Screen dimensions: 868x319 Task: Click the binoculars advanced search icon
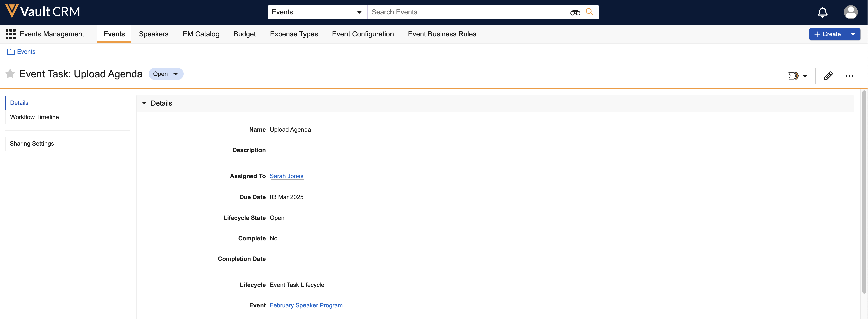(575, 13)
